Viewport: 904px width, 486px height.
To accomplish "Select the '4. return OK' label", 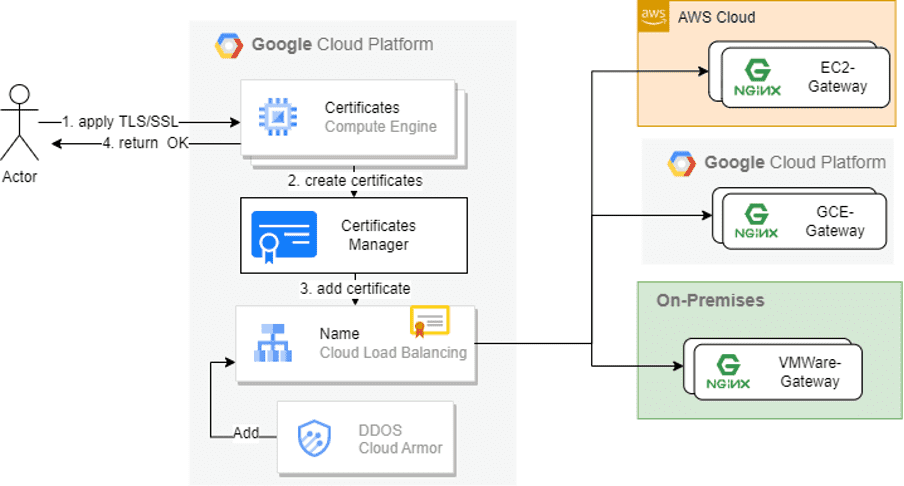I will [146, 143].
